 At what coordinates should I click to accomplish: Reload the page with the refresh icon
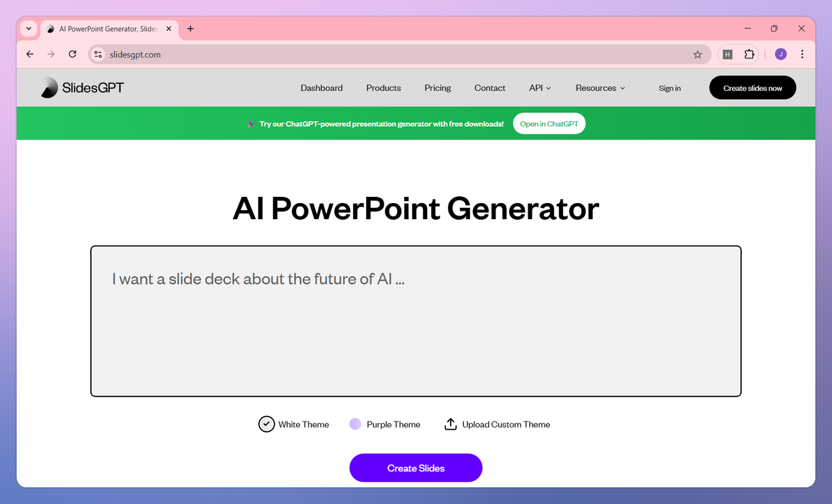coord(72,54)
